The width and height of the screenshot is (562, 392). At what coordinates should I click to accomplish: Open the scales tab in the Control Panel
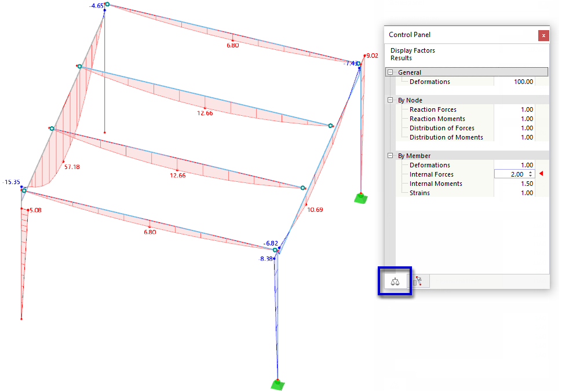pos(395,281)
